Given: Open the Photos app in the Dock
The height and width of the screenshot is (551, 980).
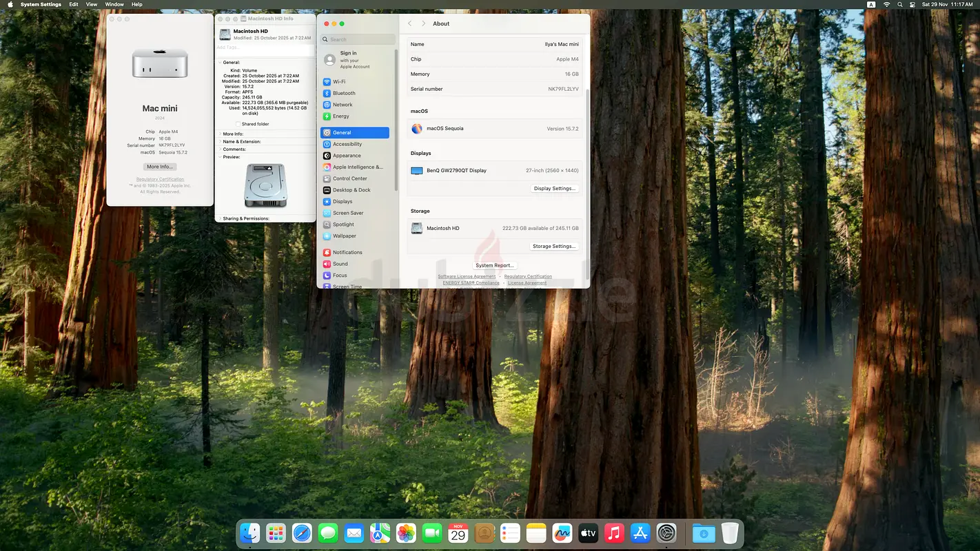Looking at the screenshot, I should coord(406,533).
